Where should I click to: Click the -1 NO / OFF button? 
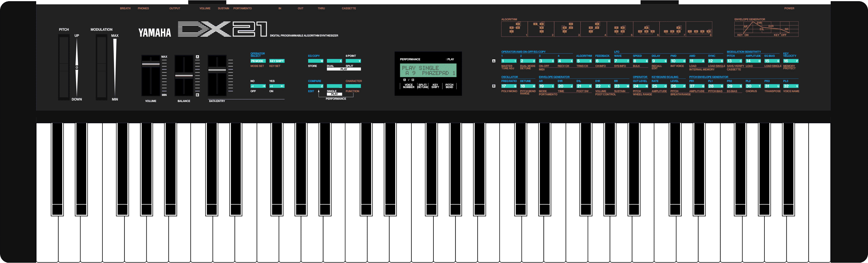click(x=258, y=86)
